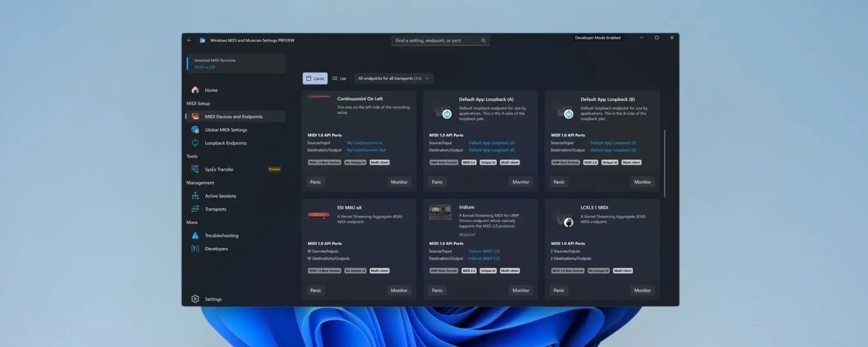Click the back arrow in title bar

(x=189, y=41)
